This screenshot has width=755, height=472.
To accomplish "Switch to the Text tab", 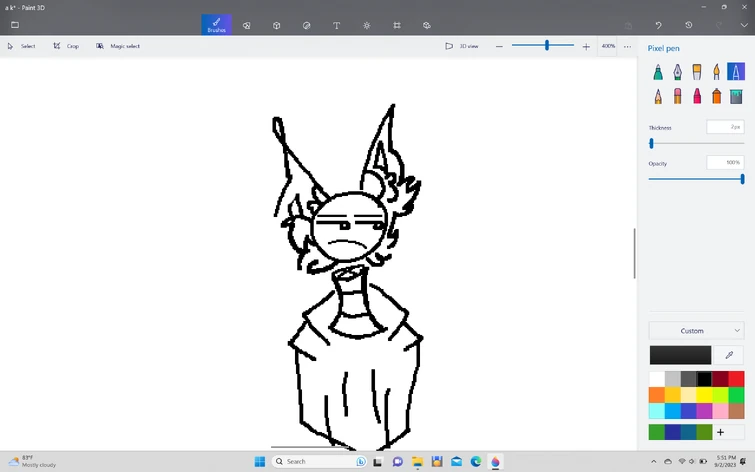I will point(336,24).
